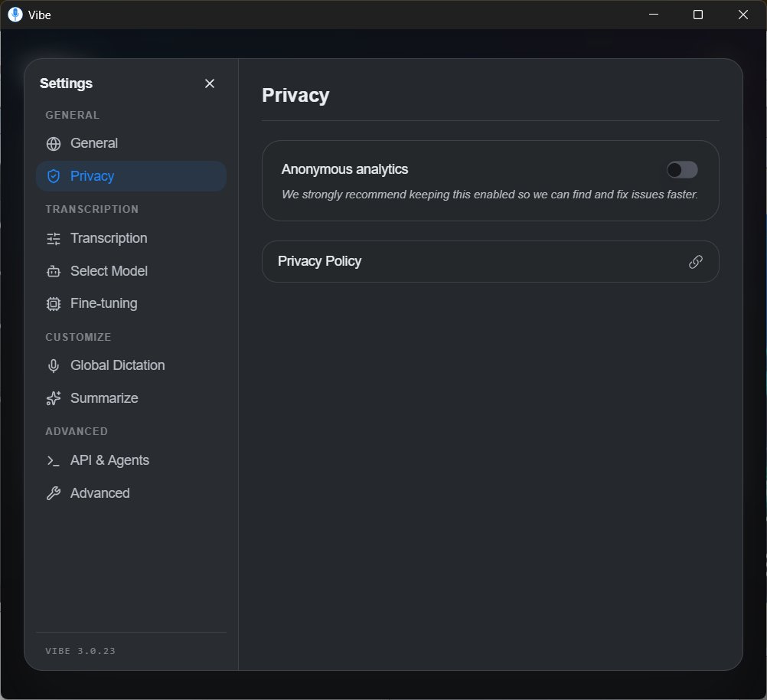Click the 'VIBE 3.0.23' version text
Viewport: 767px width, 700px height.
pyautogui.click(x=80, y=651)
